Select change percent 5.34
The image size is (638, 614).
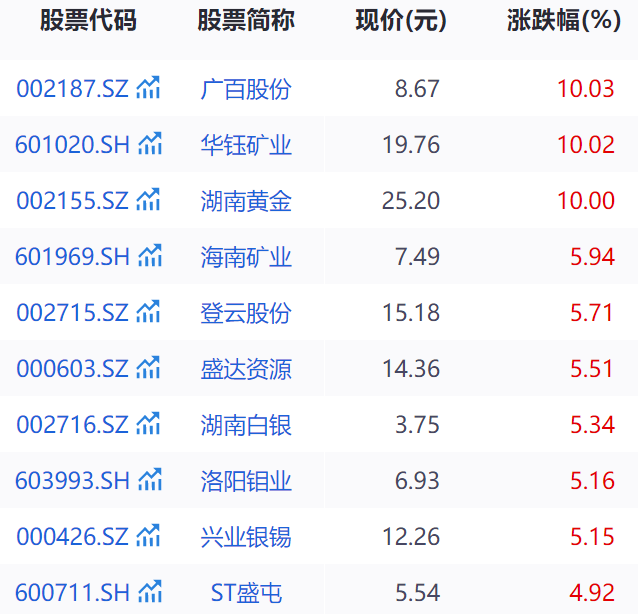coord(592,424)
